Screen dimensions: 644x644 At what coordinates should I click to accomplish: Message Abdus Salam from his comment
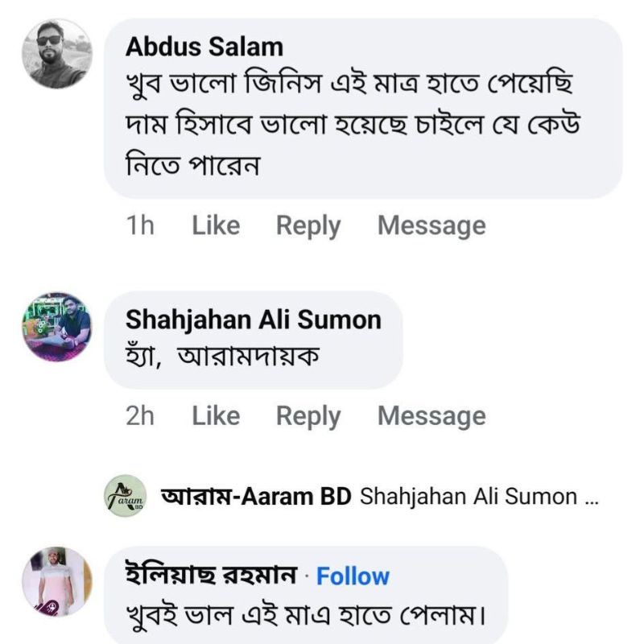(x=431, y=226)
